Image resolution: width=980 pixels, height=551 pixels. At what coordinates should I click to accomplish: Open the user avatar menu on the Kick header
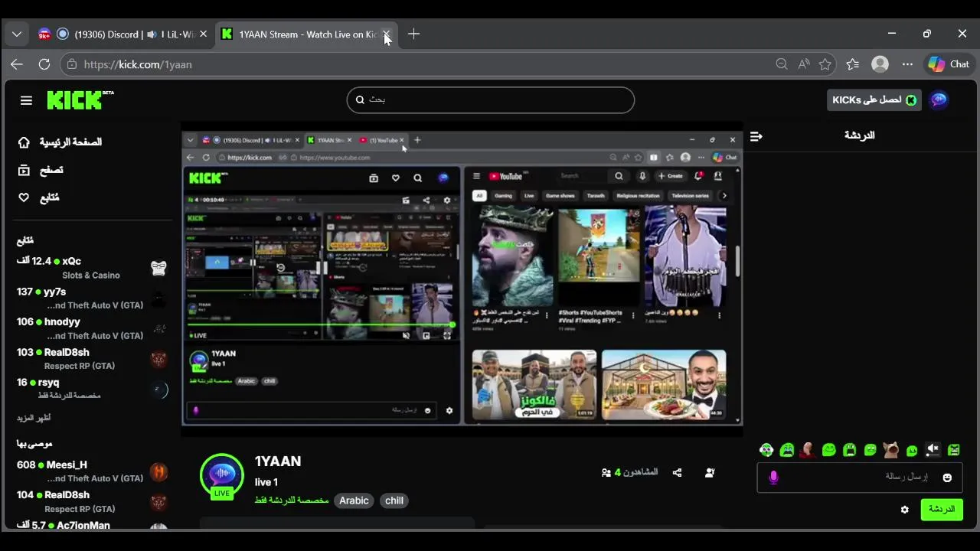coord(939,100)
